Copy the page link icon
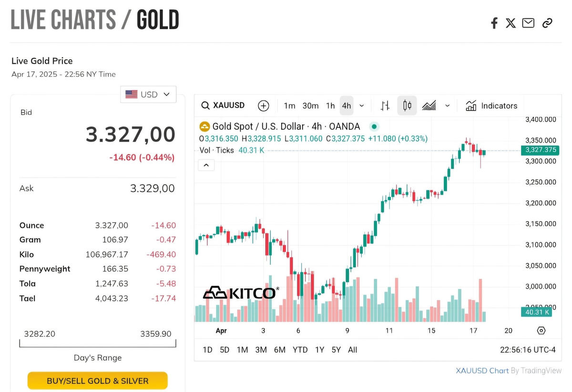 [547, 23]
